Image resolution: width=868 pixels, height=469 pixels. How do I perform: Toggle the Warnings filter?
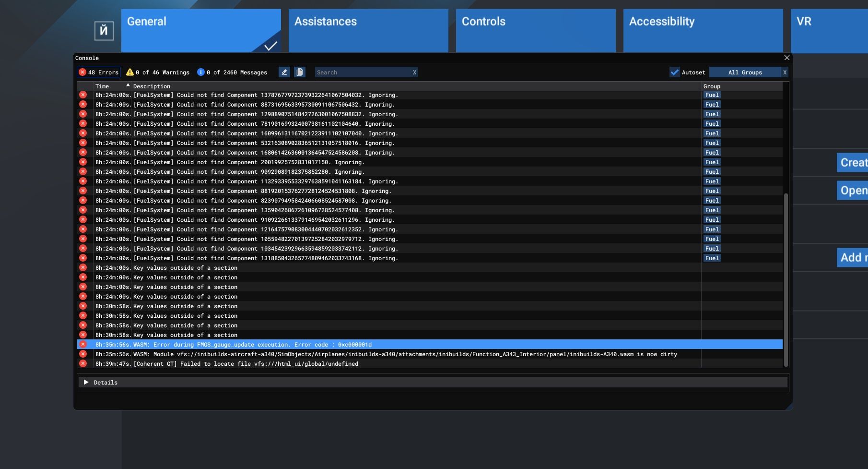[x=158, y=72]
